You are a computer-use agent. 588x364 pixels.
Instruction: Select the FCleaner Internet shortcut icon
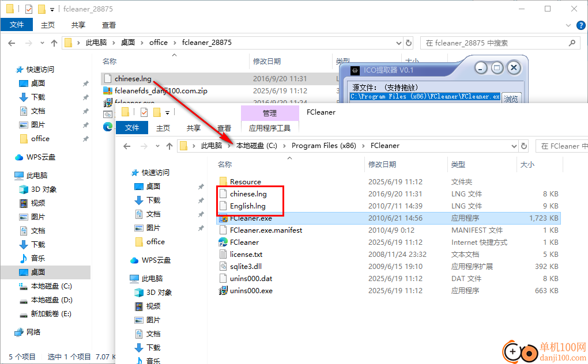pos(223,242)
